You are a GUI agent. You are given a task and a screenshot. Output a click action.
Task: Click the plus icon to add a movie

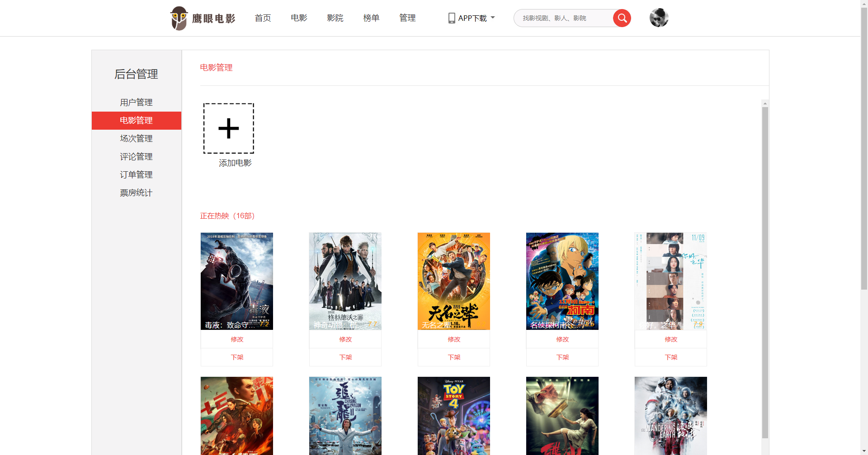(x=229, y=128)
